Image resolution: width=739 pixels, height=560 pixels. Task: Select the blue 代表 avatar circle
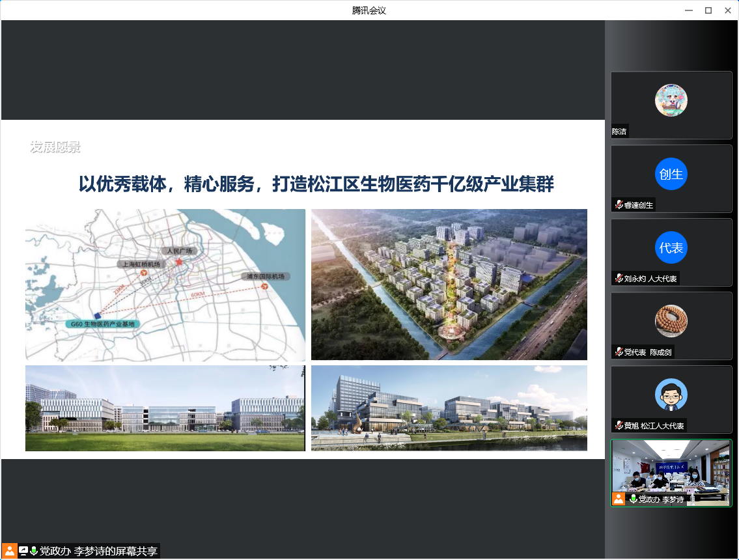(671, 247)
